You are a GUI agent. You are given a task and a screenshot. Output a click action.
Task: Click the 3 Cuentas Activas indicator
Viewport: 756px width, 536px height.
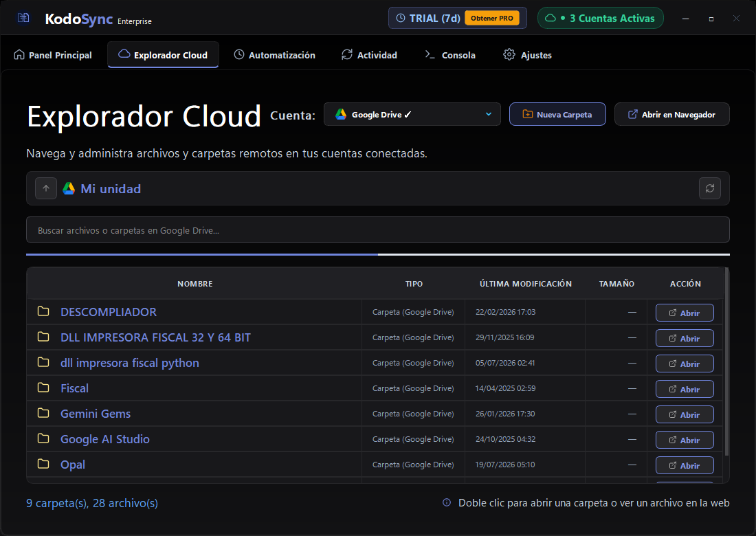pos(600,19)
